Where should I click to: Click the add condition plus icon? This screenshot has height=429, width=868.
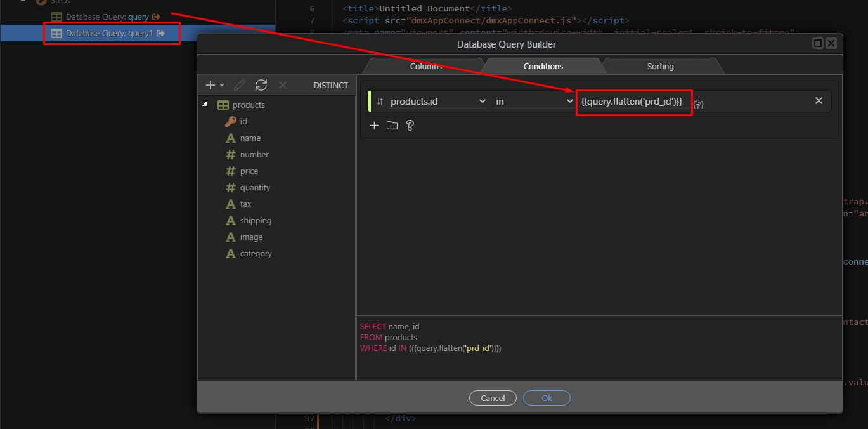click(374, 126)
